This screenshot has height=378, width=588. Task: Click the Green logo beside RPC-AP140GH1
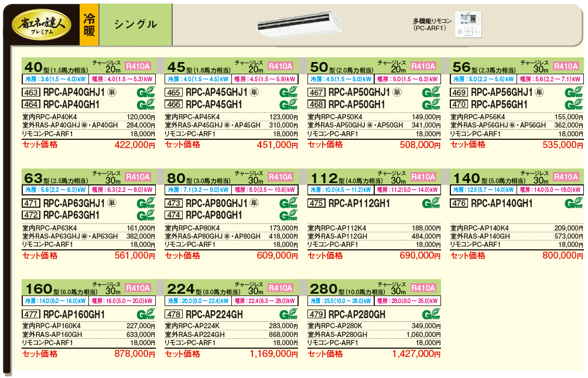point(574,202)
